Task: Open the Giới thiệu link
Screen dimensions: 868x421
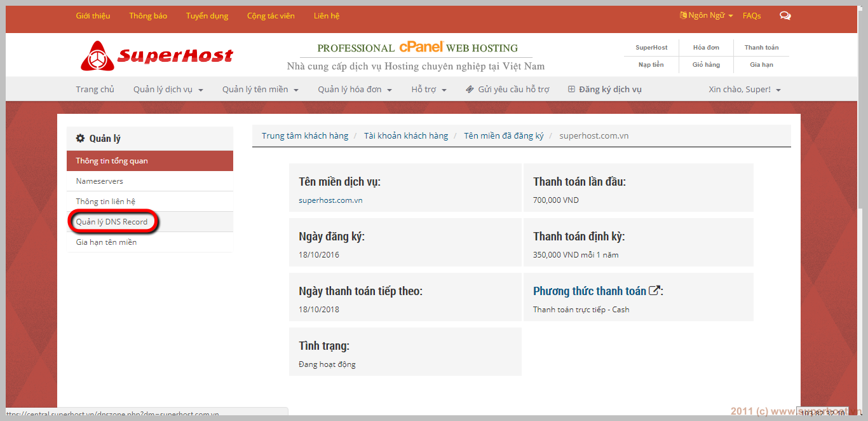Action: click(93, 16)
